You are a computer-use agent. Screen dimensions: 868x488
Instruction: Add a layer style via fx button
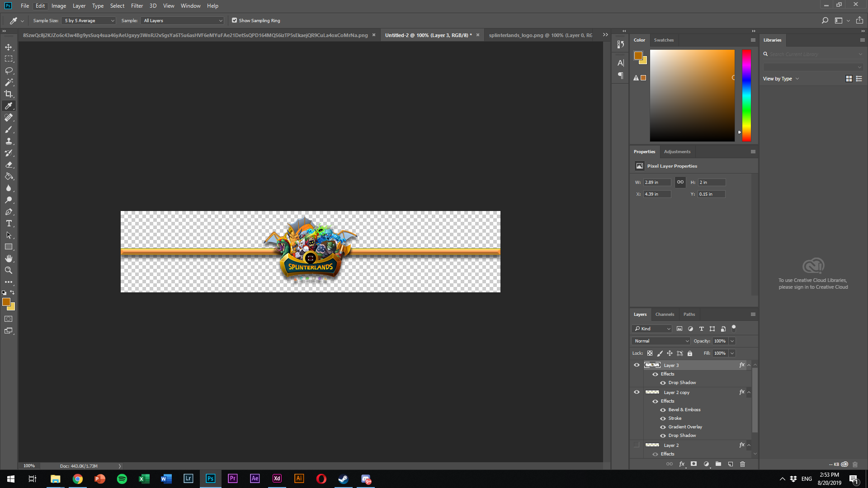[x=682, y=464]
